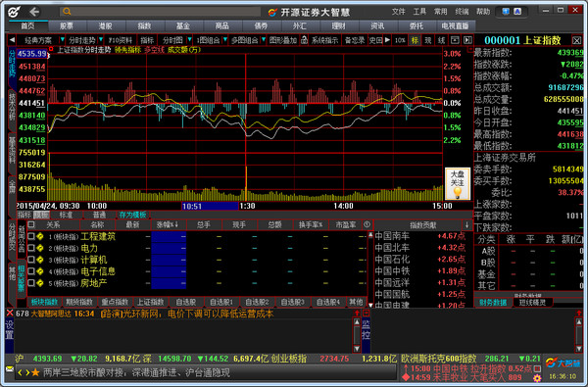Click the back arrow in title bar
The image size is (588, 387).
[34, 12]
